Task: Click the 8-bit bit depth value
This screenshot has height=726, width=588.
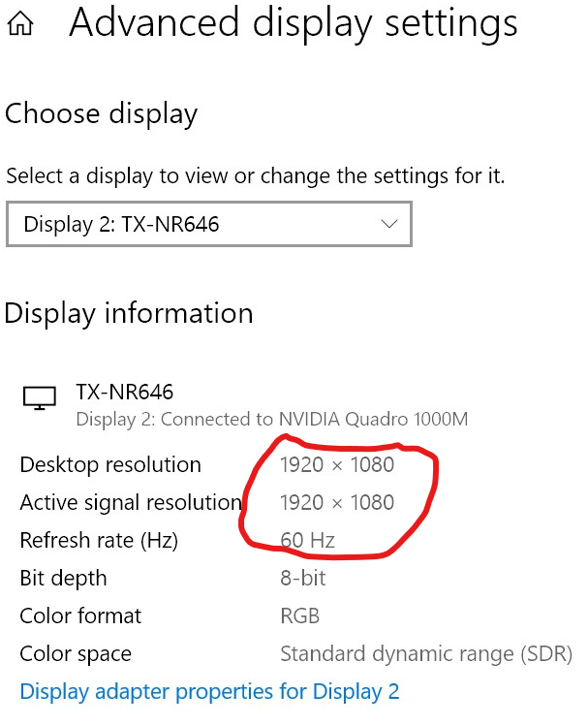Action: 302,579
